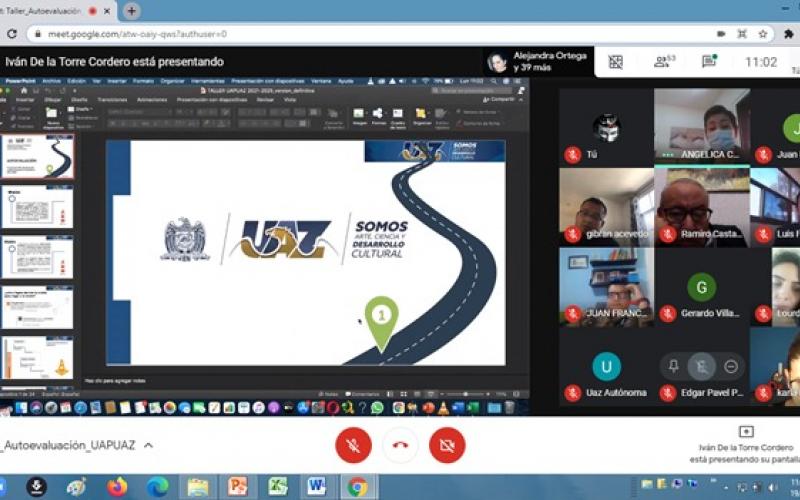Select the green number 1 map pin on slide
Screen dimensions: 800x500
tap(382, 323)
